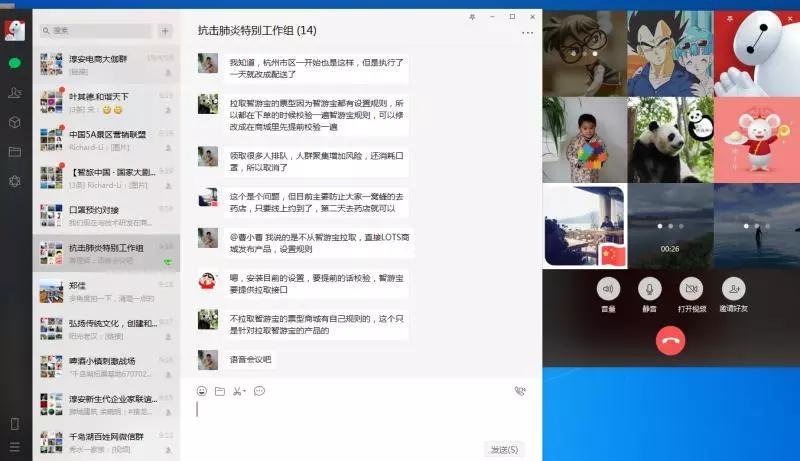Click the hexagon icon below folder in sidebar

15,181
